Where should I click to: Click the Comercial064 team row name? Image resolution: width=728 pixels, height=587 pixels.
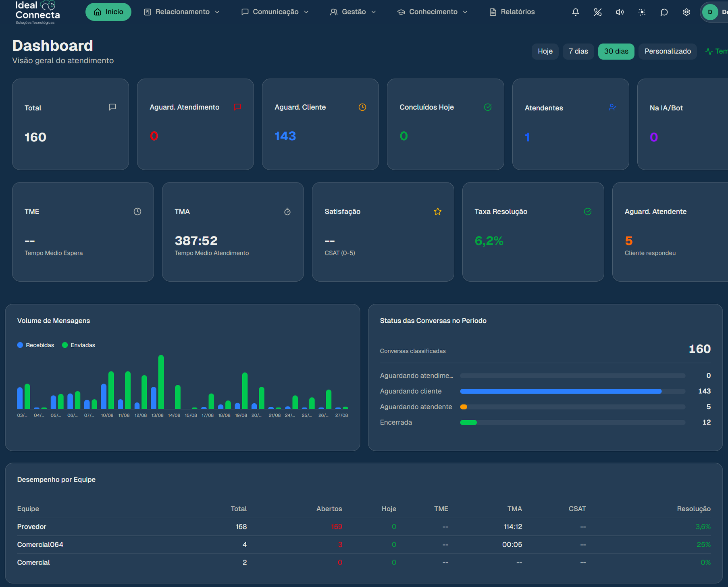click(40, 545)
